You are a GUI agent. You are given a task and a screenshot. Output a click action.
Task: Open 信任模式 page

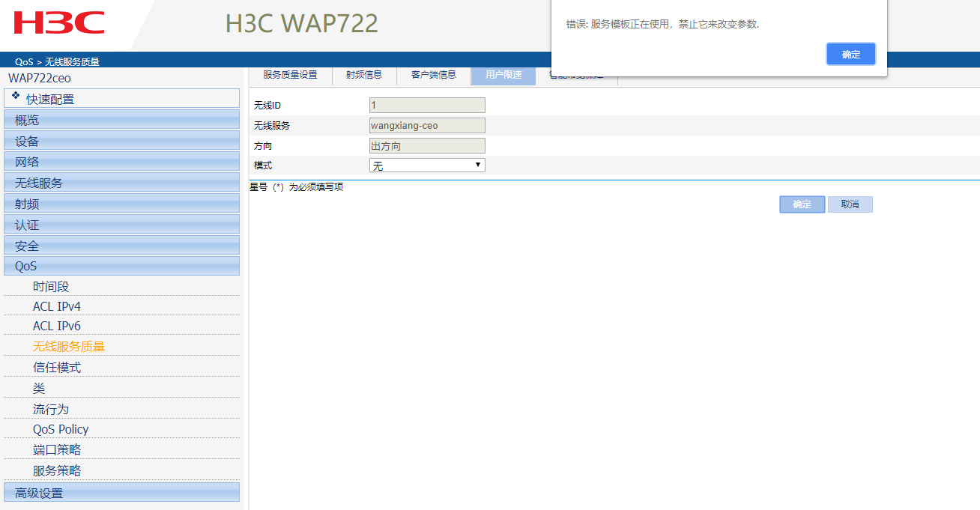click(57, 368)
